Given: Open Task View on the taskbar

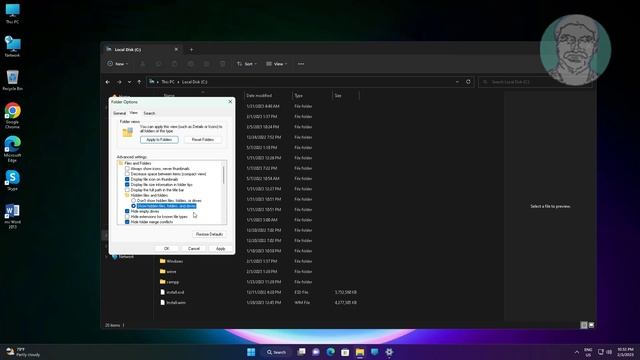Looking at the screenshot, I should click(301, 352).
